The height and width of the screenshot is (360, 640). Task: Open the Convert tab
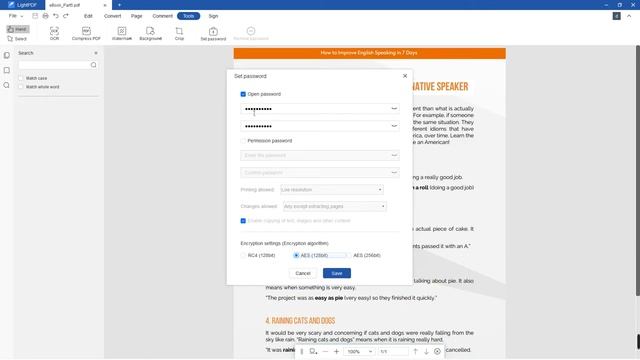click(112, 16)
